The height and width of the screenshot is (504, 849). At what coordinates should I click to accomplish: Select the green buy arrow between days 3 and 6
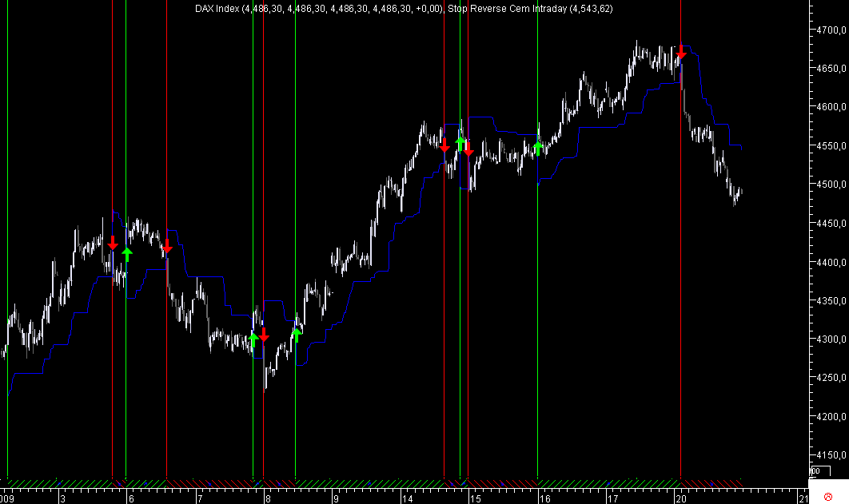tap(126, 254)
